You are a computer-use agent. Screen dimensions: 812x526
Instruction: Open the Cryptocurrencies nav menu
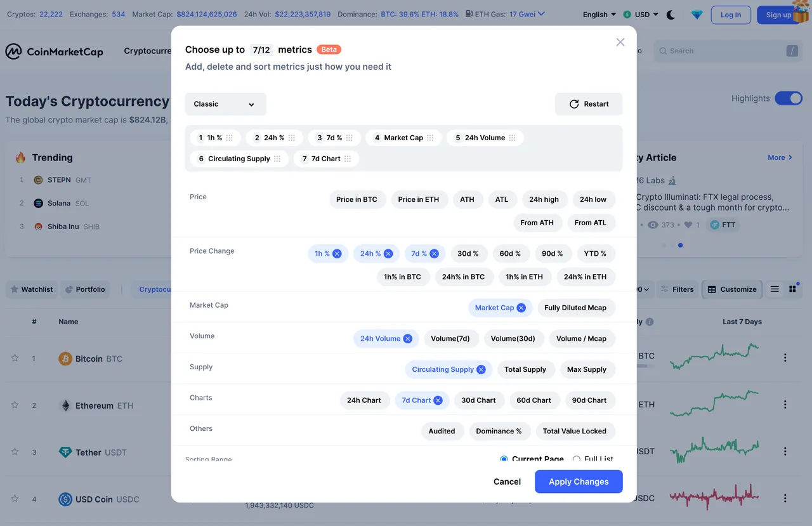(148, 51)
